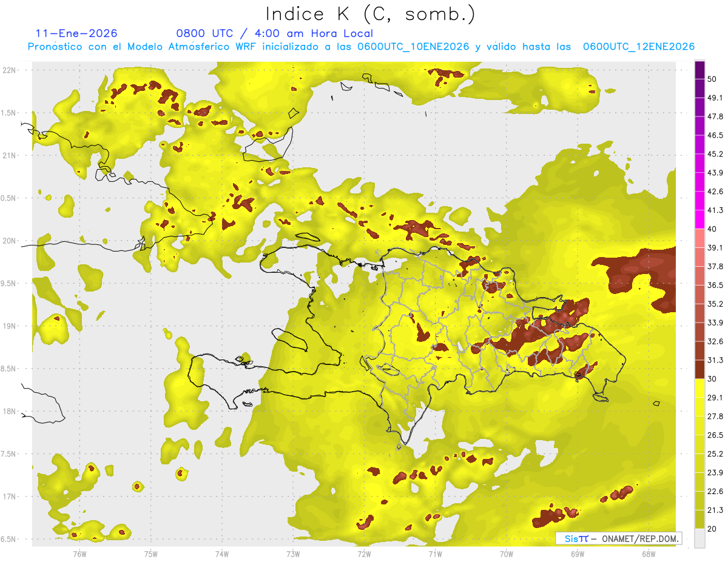The height and width of the screenshot is (562, 728).
Task: Pick the dark purple swatch above 50
Action: tap(699, 70)
